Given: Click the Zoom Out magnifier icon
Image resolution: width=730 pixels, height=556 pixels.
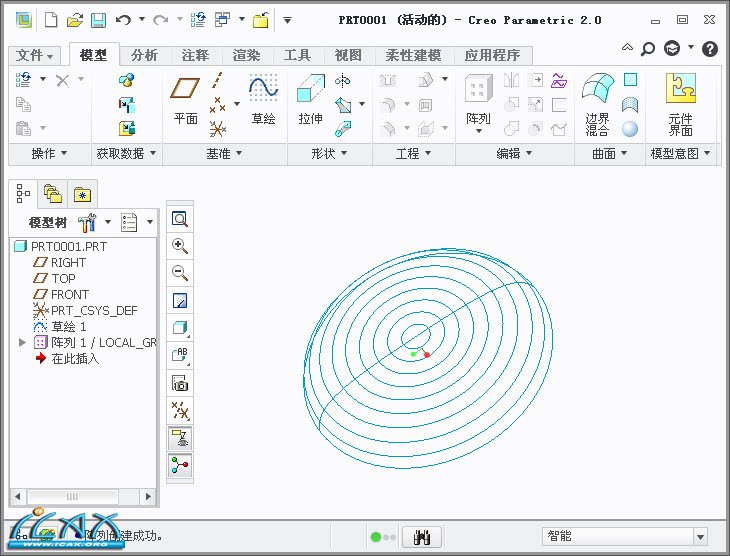Looking at the screenshot, I should pyautogui.click(x=180, y=273).
